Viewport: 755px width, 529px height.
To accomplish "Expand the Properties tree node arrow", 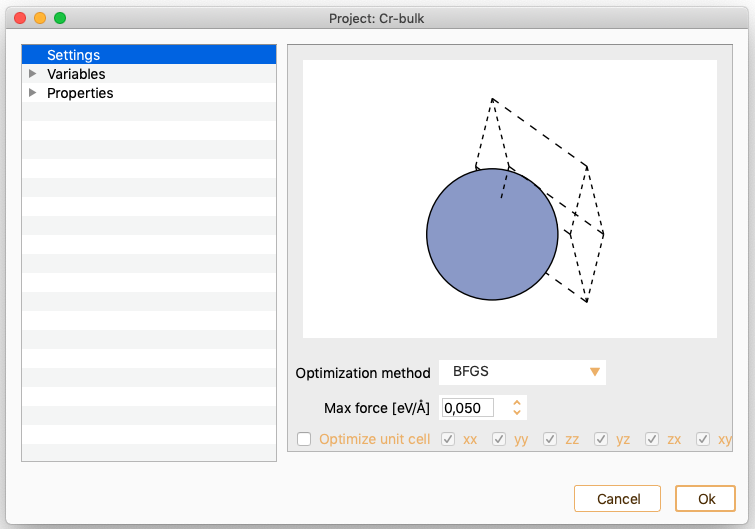I will coord(33,92).
